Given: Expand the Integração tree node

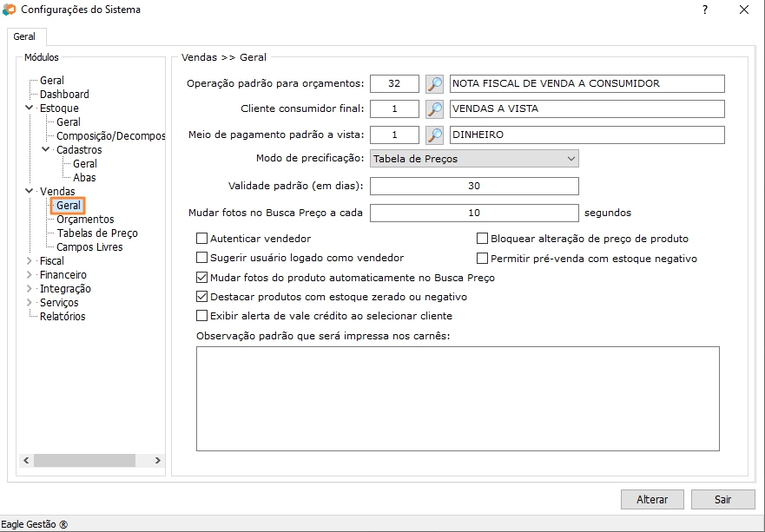Looking at the screenshot, I should point(30,289).
